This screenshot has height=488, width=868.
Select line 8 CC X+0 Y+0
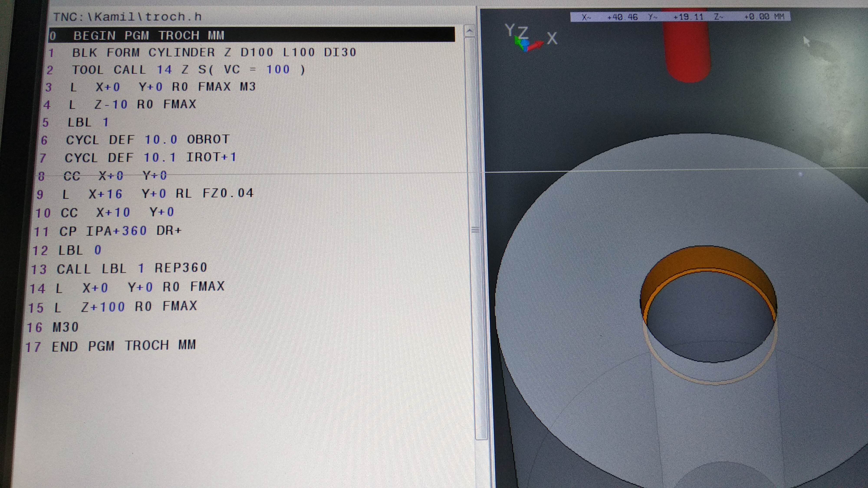tap(102, 175)
